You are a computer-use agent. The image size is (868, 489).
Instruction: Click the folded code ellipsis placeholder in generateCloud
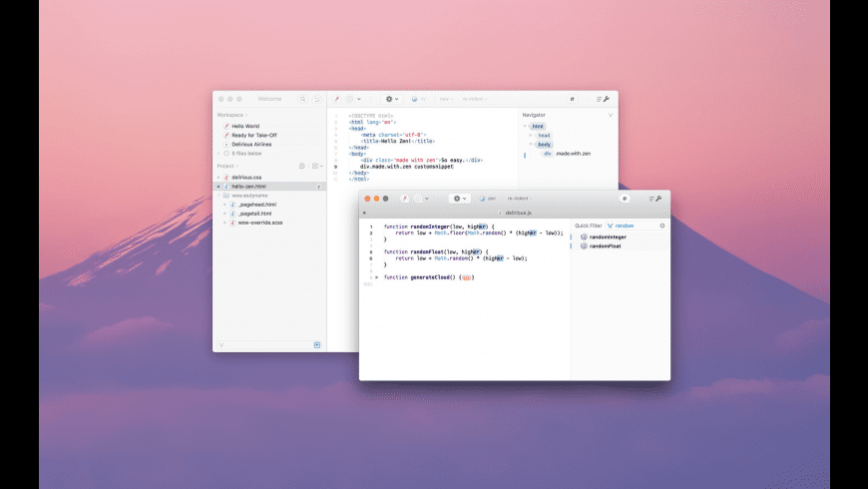[x=467, y=277]
